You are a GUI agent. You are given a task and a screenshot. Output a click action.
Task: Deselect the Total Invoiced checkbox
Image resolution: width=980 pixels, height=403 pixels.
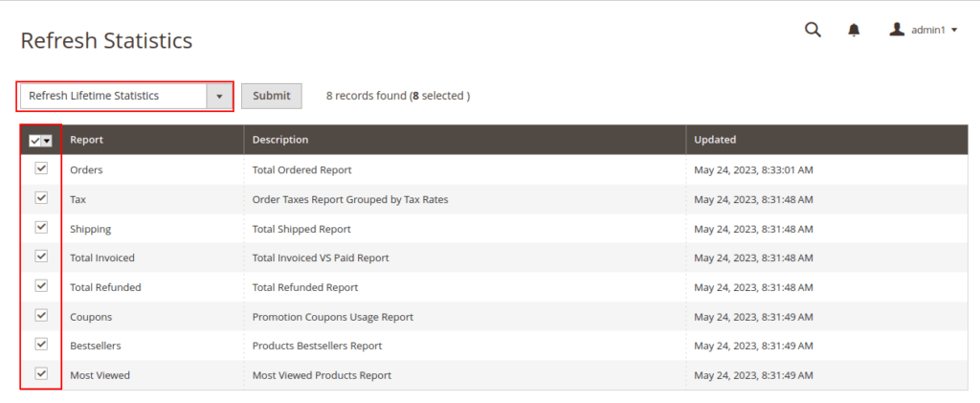click(41, 257)
